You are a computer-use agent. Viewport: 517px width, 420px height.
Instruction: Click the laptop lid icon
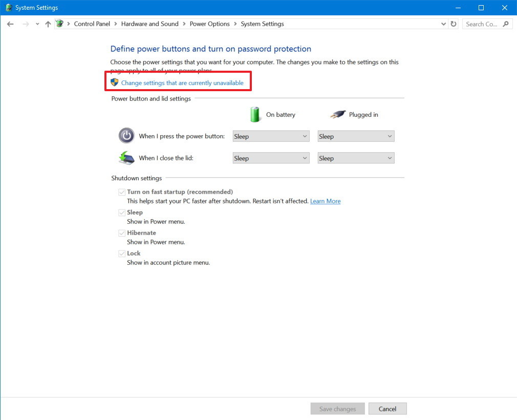pos(126,158)
